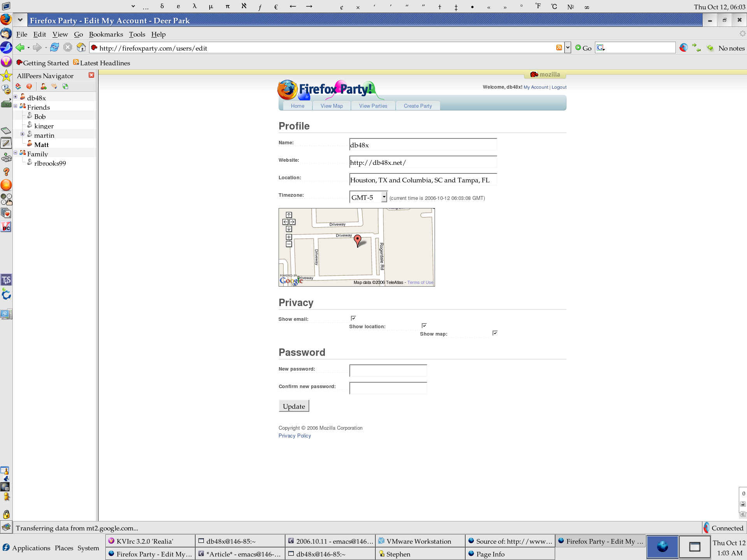Select rlbrooks99 in the Family list
Image resolution: width=747 pixels, height=560 pixels.
50,163
